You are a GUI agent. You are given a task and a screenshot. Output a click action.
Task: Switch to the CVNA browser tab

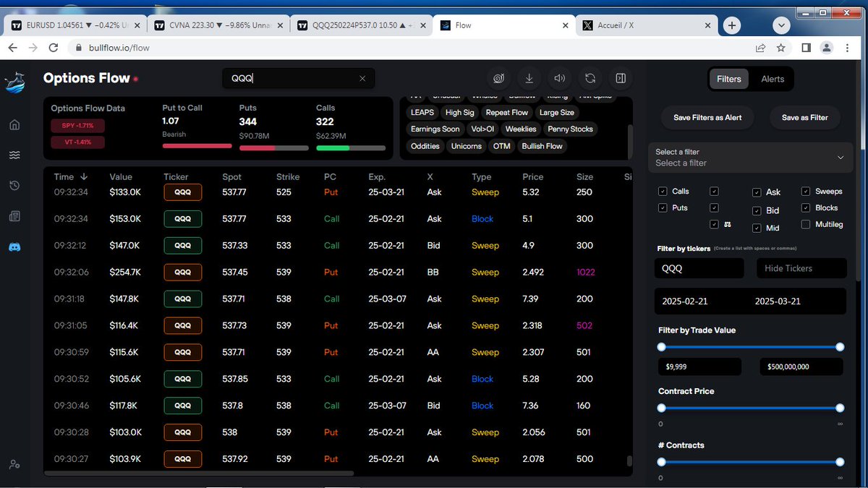pos(219,25)
